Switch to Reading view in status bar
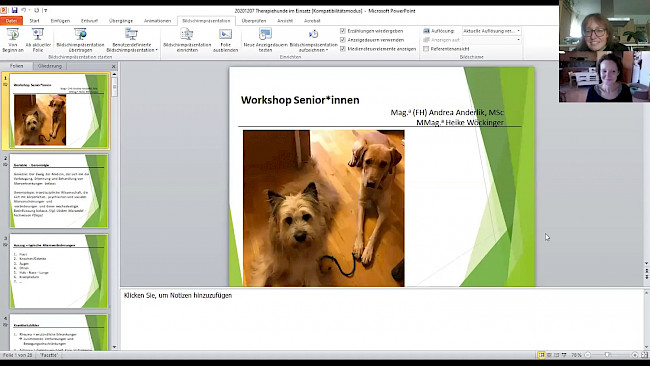 pos(556,355)
